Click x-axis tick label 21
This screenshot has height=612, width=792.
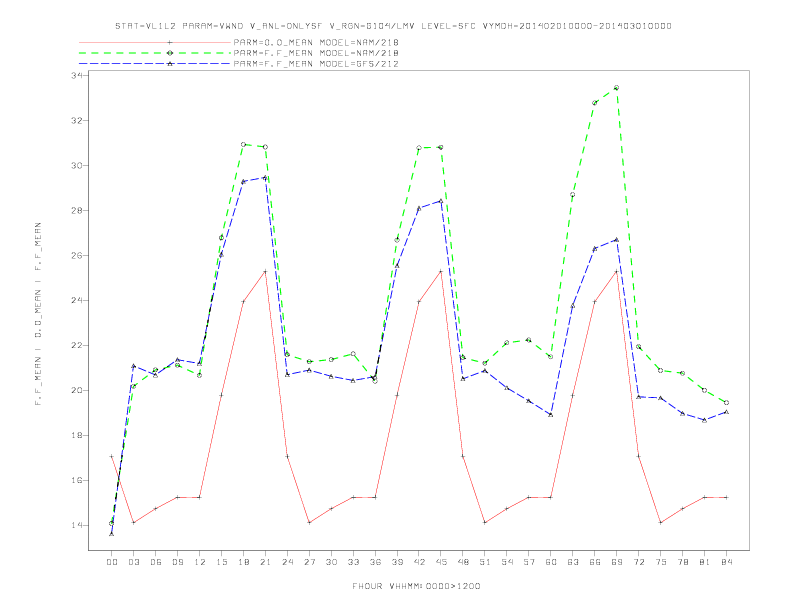[x=265, y=562]
